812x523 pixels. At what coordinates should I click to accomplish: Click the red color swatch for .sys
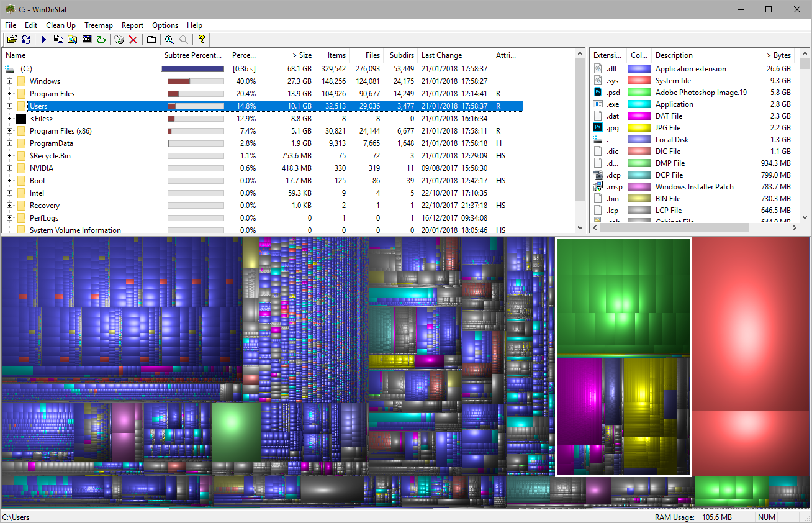pos(639,81)
